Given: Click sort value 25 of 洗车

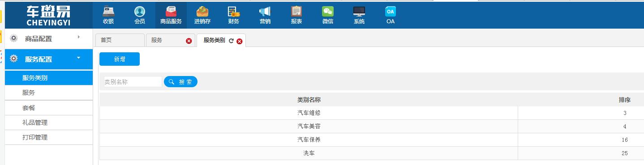Looking at the screenshot, I should [x=625, y=153].
